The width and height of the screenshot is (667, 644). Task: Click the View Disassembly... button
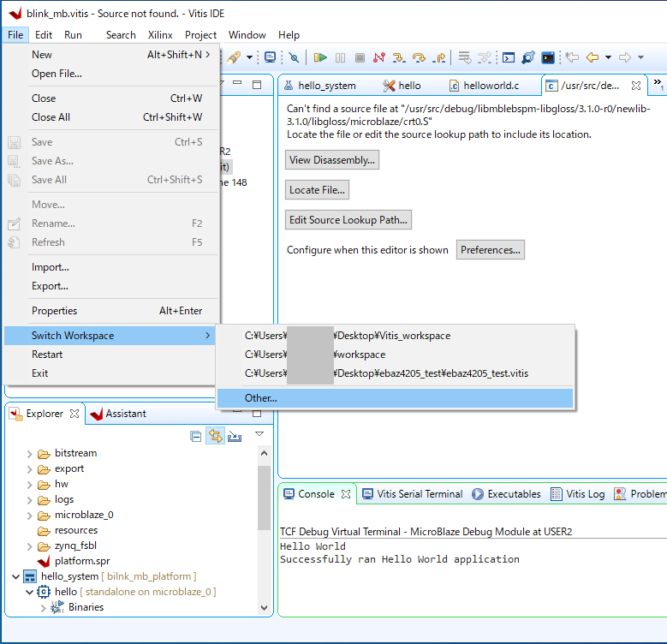(x=332, y=160)
